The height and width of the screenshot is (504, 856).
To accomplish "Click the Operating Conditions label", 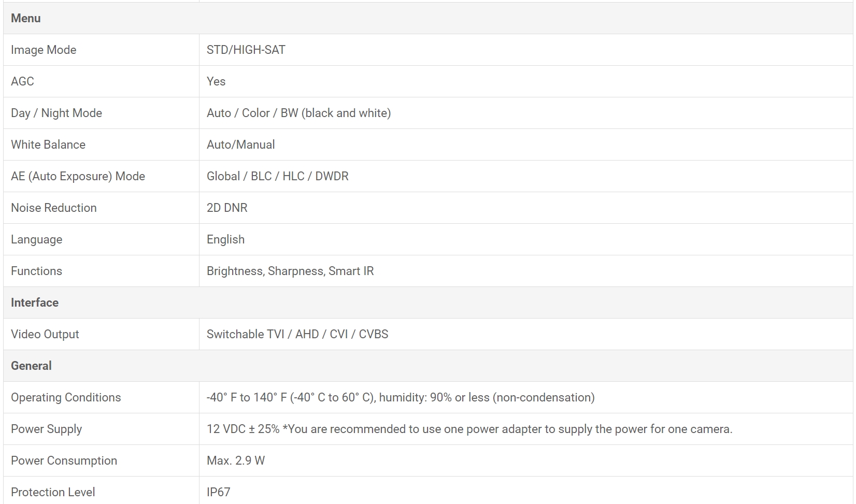I will coord(66,397).
